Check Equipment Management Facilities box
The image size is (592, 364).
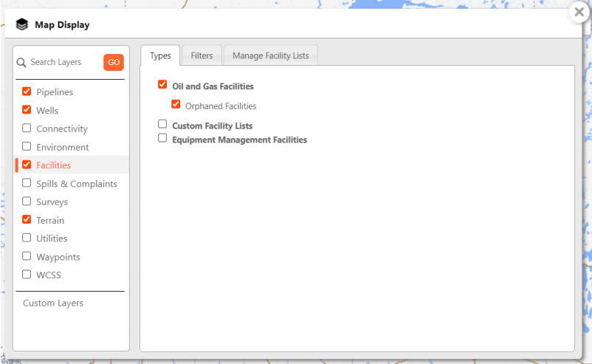(x=162, y=138)
